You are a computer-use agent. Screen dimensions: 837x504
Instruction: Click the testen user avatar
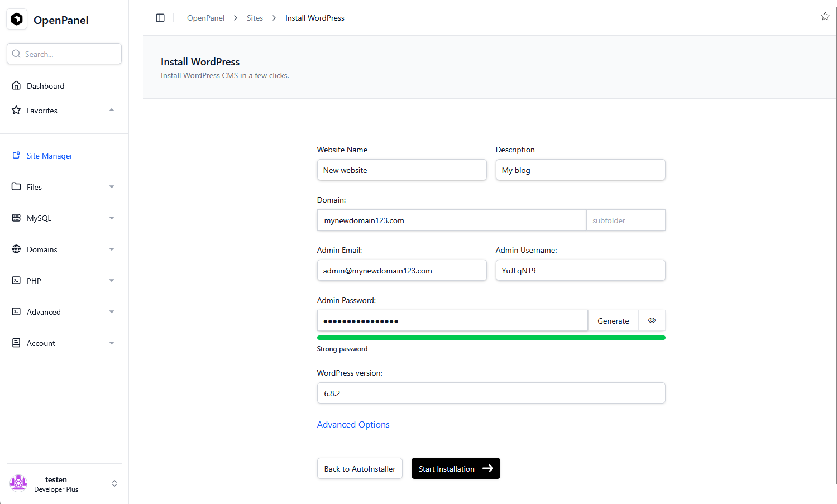tap(18, 483)
